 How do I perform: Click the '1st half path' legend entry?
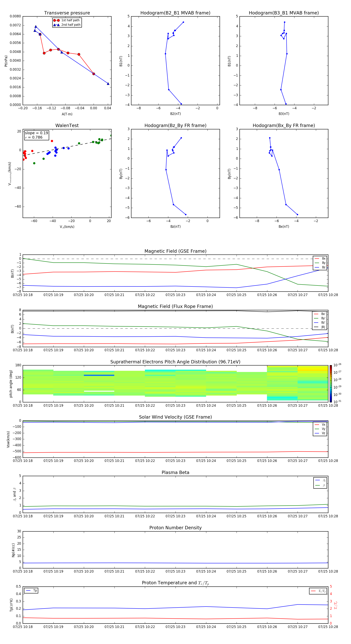point(67,20)
